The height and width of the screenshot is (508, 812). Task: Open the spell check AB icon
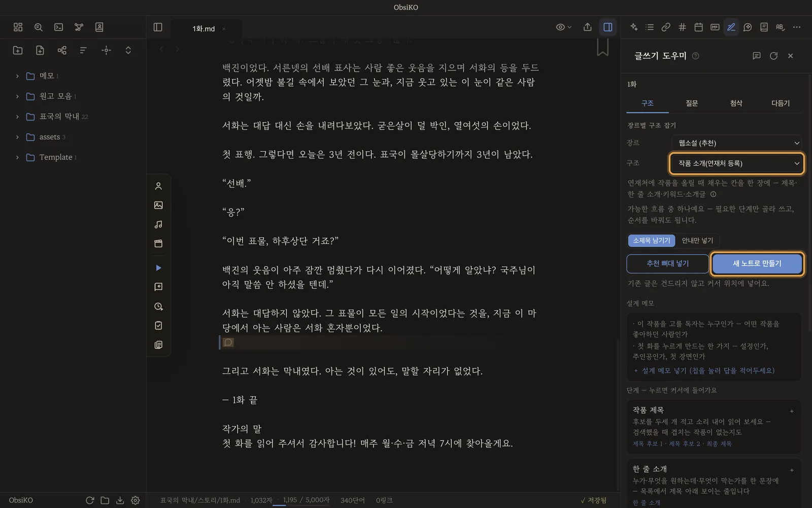click(780, 27)
